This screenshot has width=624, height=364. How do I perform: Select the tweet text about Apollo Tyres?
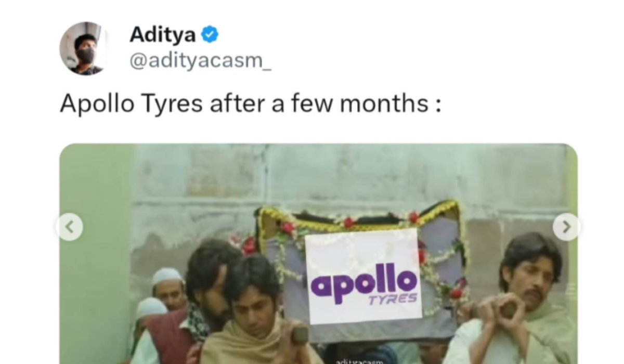coord(251,103)
